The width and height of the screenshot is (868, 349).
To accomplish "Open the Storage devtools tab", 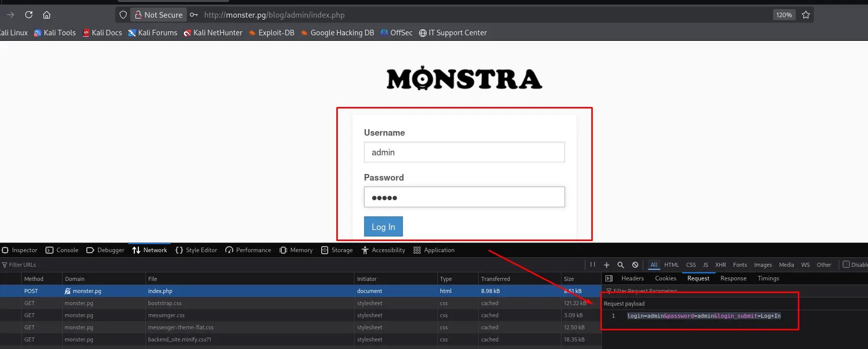I will 337,250.
